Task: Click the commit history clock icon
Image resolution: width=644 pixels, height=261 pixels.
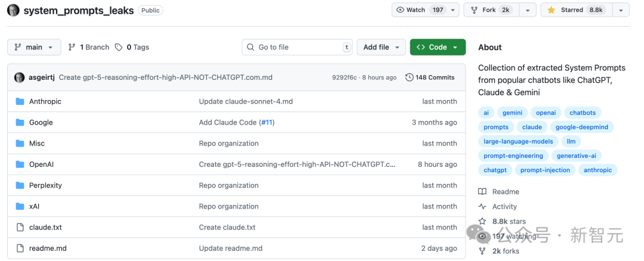Action: (409, 77)
